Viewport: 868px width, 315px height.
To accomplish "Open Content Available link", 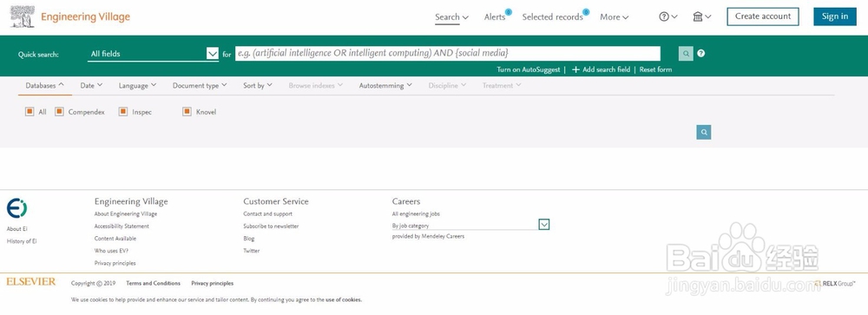I will [x=115, y=239].
